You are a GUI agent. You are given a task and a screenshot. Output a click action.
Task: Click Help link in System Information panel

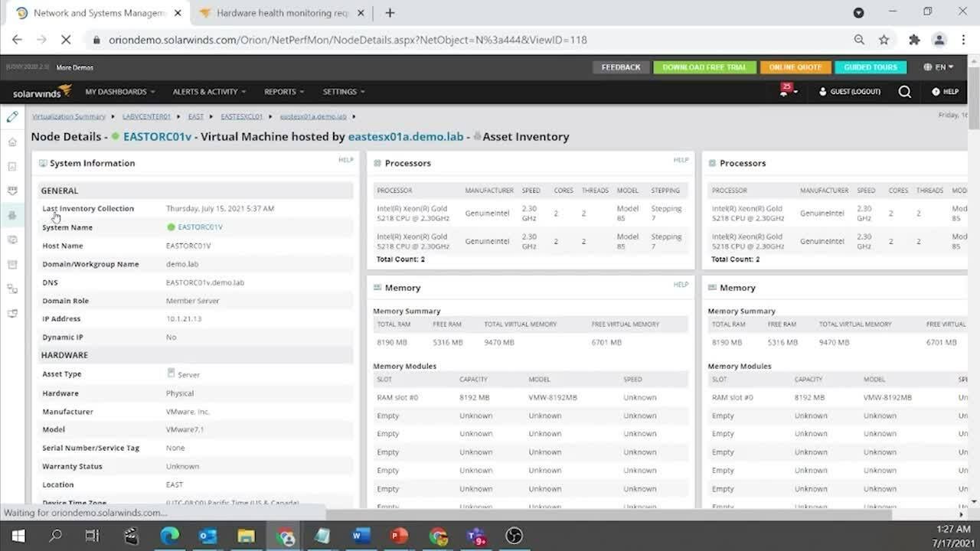click(x=346, y=160)
